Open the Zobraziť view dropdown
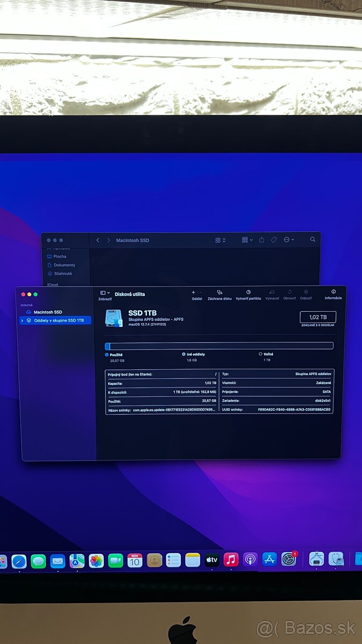The image size is (362, 644). click(105, 293)
